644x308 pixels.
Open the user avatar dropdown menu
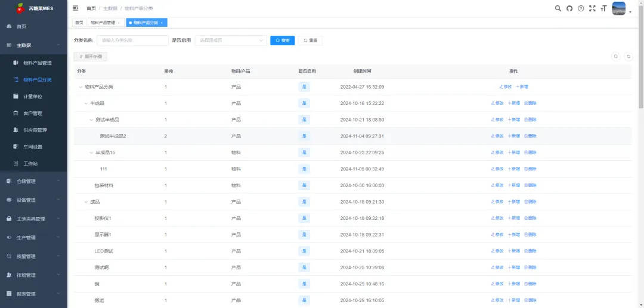point(621,9)
